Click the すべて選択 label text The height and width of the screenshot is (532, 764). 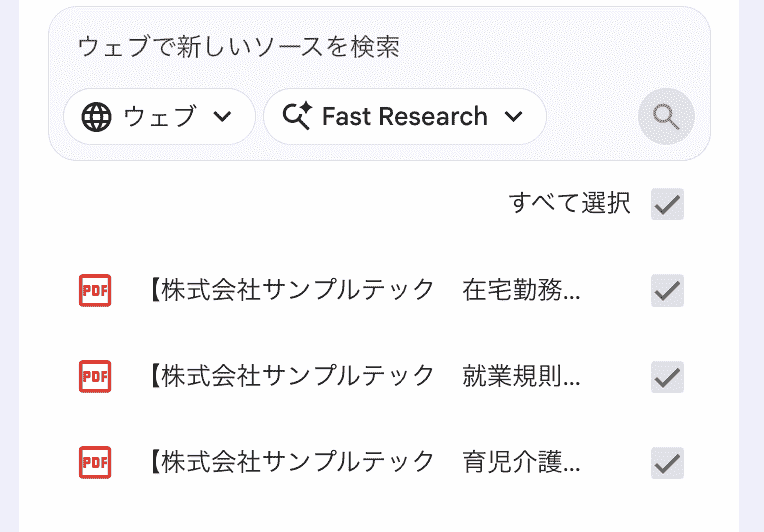(x=570, y=203)
